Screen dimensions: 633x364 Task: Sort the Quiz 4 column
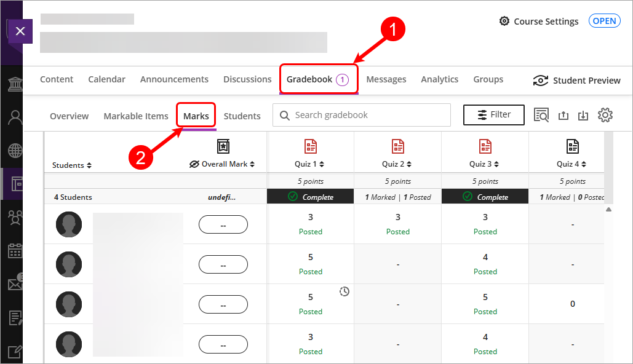(x=584, y=164)
